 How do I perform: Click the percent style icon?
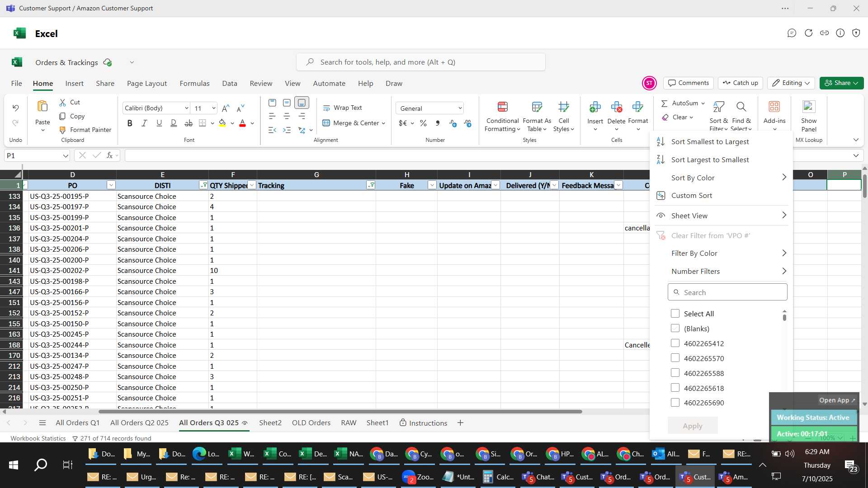[423, 123]
